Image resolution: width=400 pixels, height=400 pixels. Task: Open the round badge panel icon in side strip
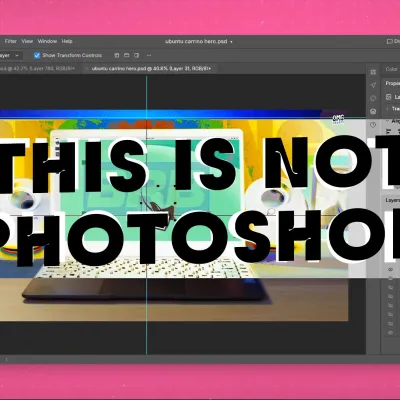click(373, 112)
